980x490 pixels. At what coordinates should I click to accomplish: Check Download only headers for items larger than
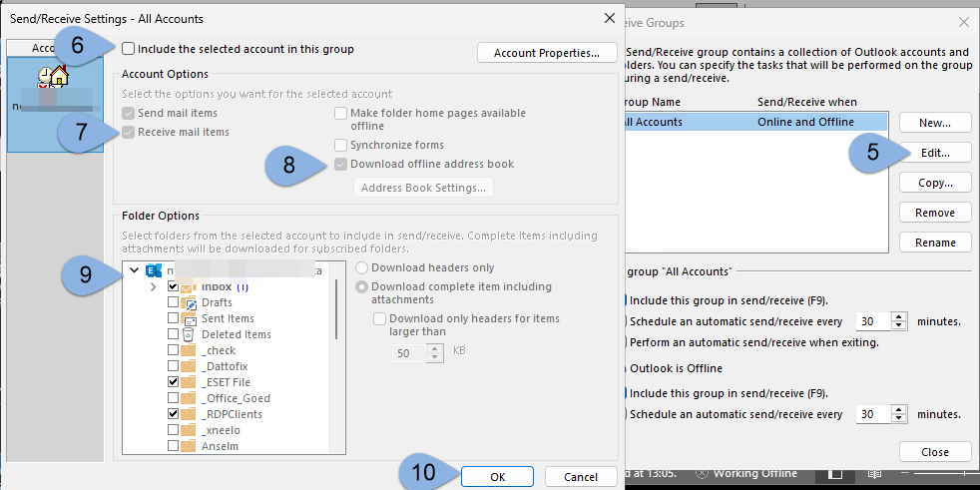coord(379,318)
